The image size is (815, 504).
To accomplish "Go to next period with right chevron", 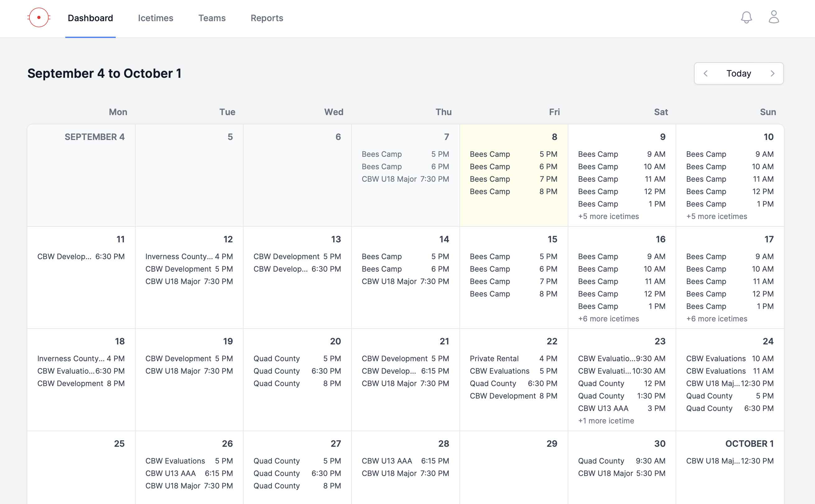I will click(772, 73).
